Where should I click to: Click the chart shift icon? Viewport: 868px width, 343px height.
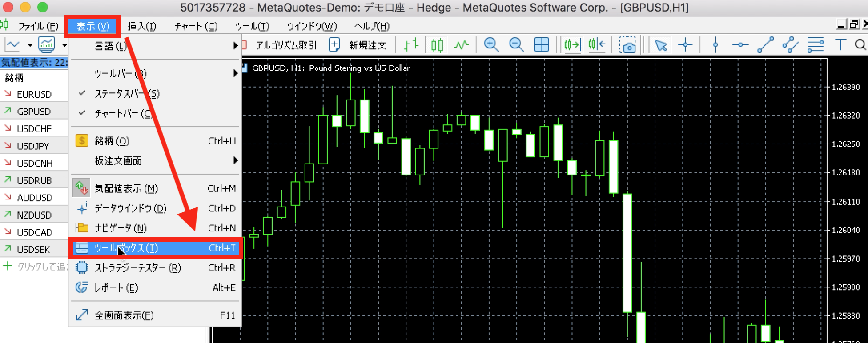point(597,44)
